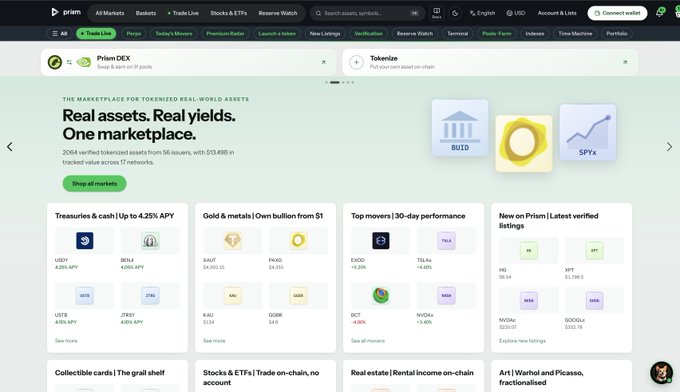The height and width of the screenshot is (392, 680).
Task: Open the NVDAc asset icon
Action: click(x=529, y=301)
